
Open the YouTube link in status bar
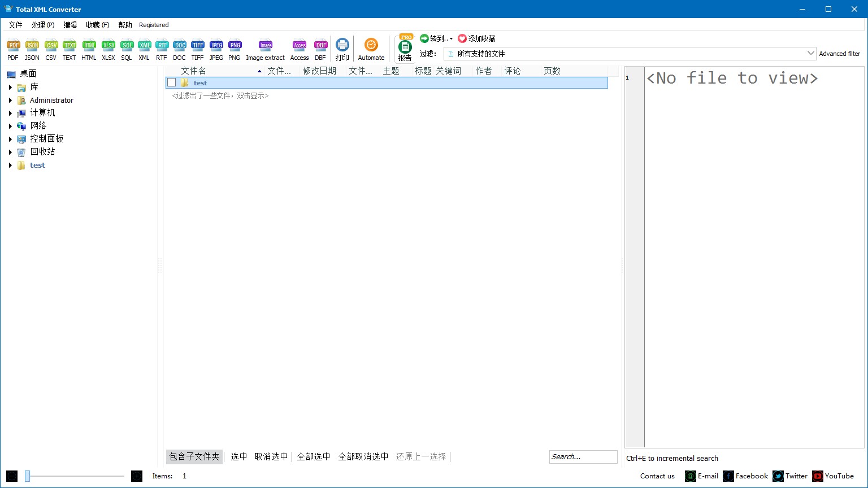click(x=834, y=476)
